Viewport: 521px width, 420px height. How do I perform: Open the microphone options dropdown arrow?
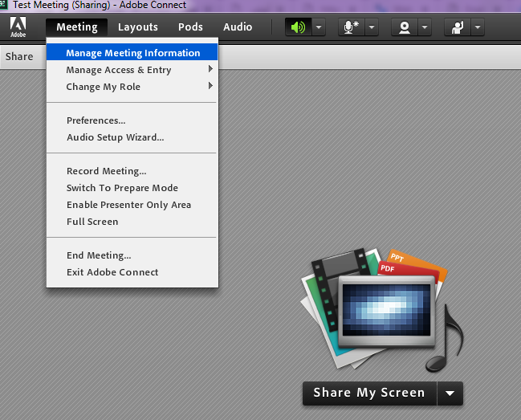(x=372, y=27)
